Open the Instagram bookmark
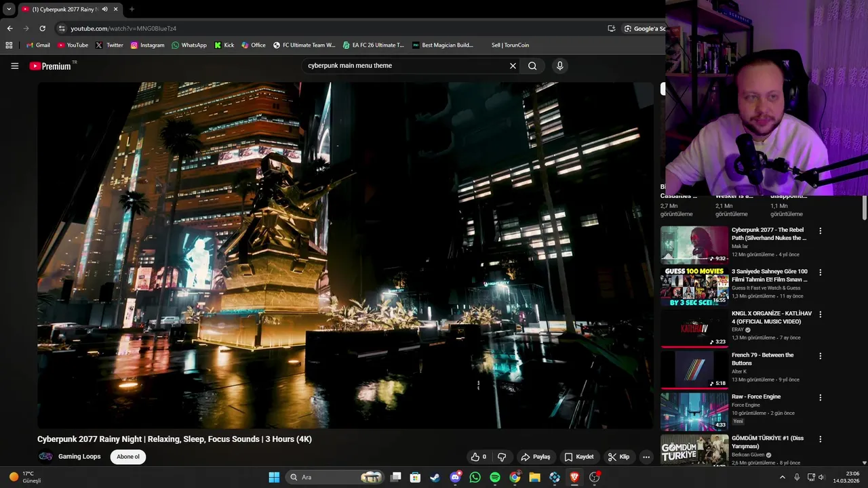Image resolution: width=868 pixels, height=488 pixels. (147, 45)
